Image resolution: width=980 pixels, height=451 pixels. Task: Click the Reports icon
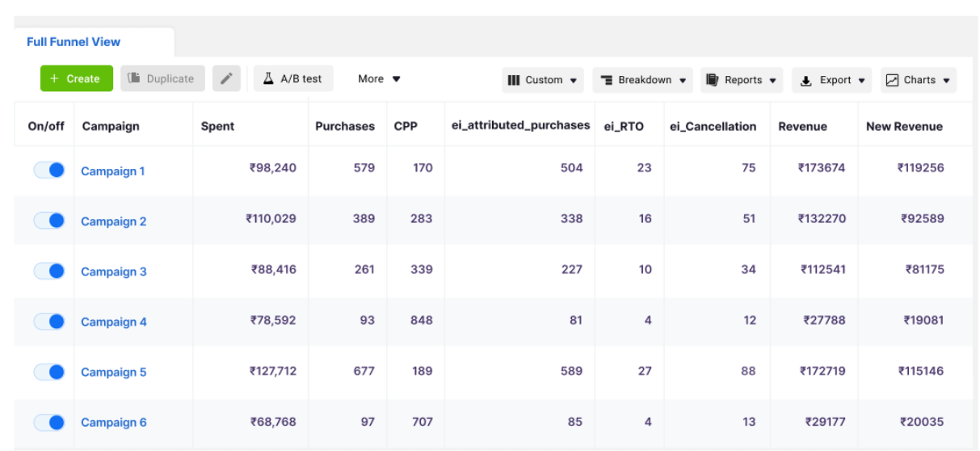click(713, 80)
